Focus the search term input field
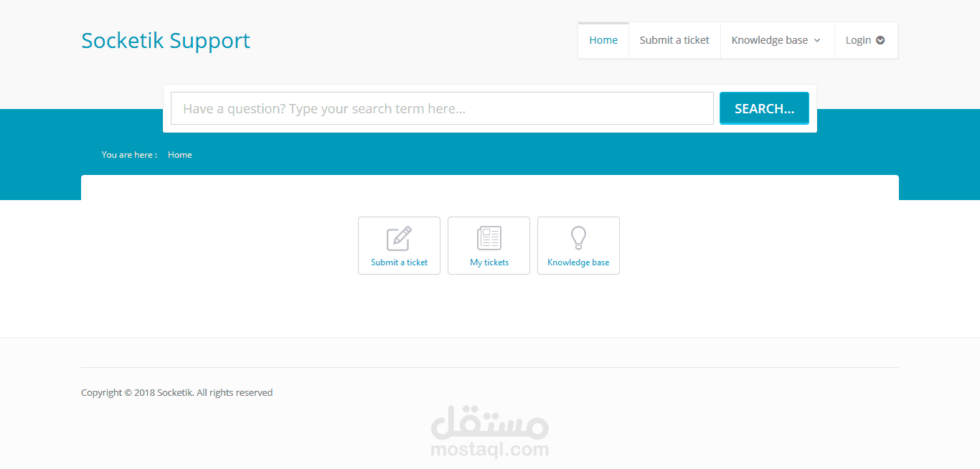This screenshot has width=980, height=469. 442,108
